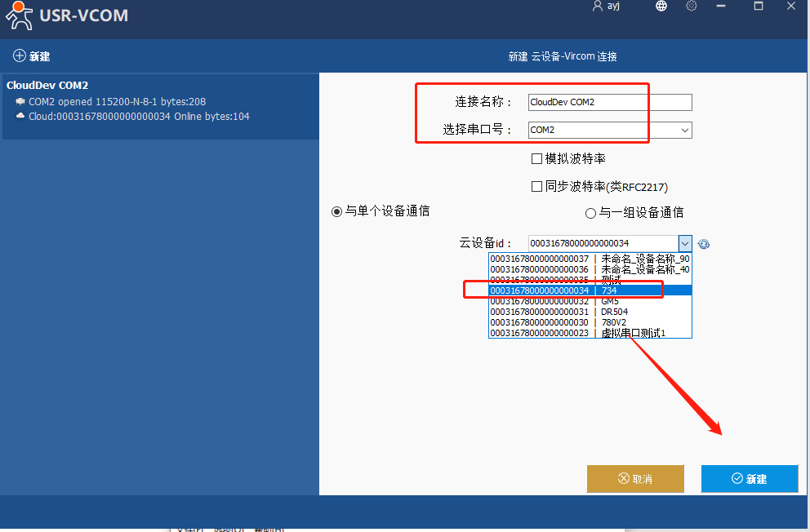Enable 同步波特率(类RFC2217) checkbox

536,187
